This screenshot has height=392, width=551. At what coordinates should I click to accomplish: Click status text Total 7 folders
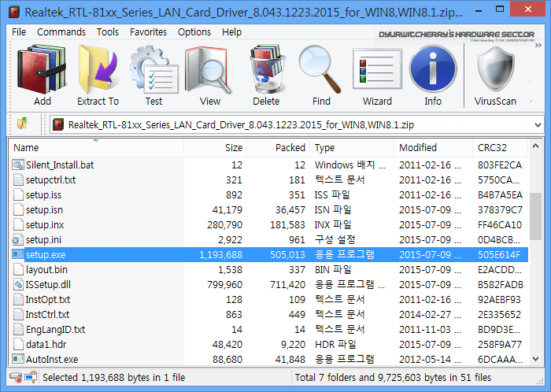point(393,378)
